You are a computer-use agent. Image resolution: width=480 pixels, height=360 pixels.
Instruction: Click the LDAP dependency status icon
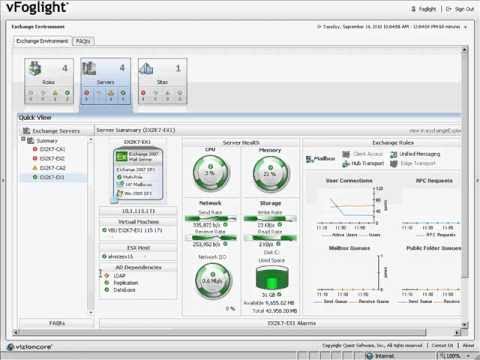(107, 275)
